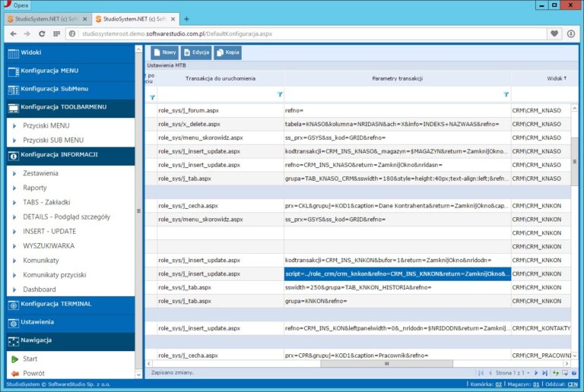Open the Opera Speed Dial grid icon
Image resolution: width=584 pixels, height=392 pixels.
click(56, 34)
